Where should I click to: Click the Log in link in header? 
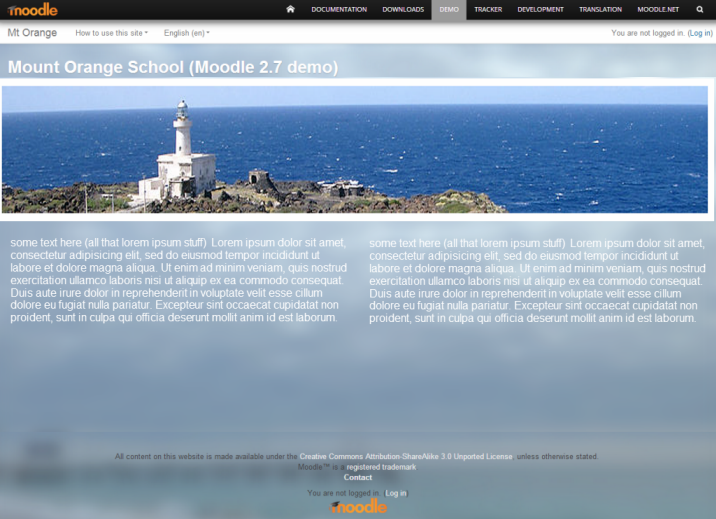click(700, 33)
